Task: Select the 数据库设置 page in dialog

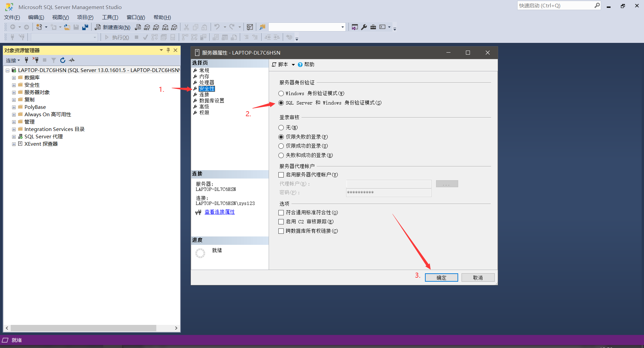Action: 212,100
